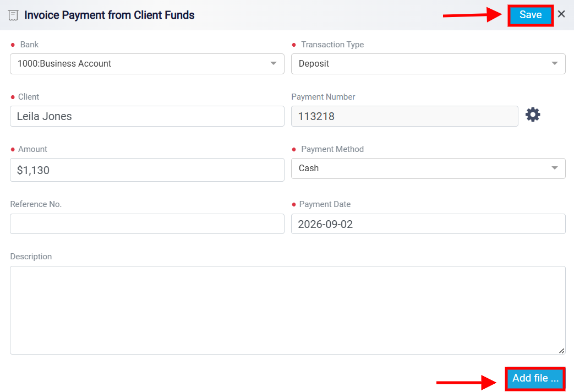
Task: Expand the Payment Method dropdown arrow
Action: coord(555,168)
